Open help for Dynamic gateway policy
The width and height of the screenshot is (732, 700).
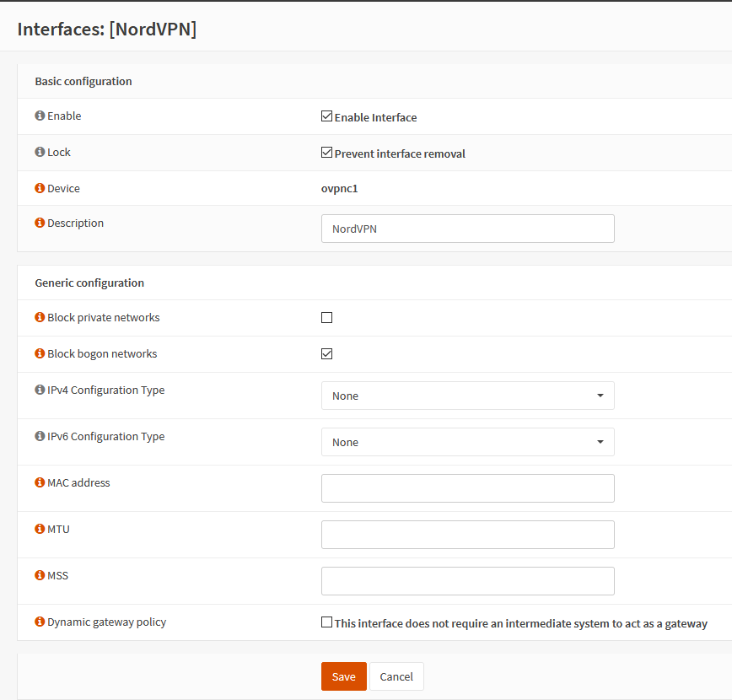click(x=40, y=622)
